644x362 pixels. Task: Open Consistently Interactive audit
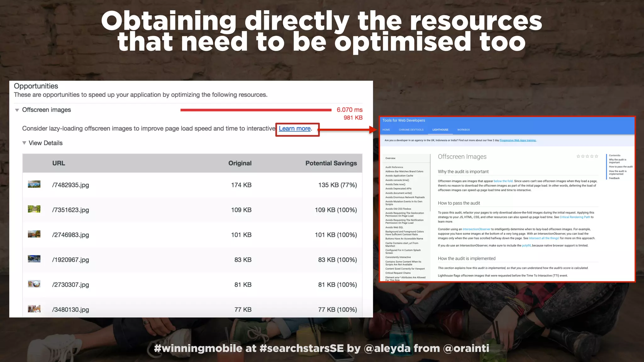tap(398, 257)
